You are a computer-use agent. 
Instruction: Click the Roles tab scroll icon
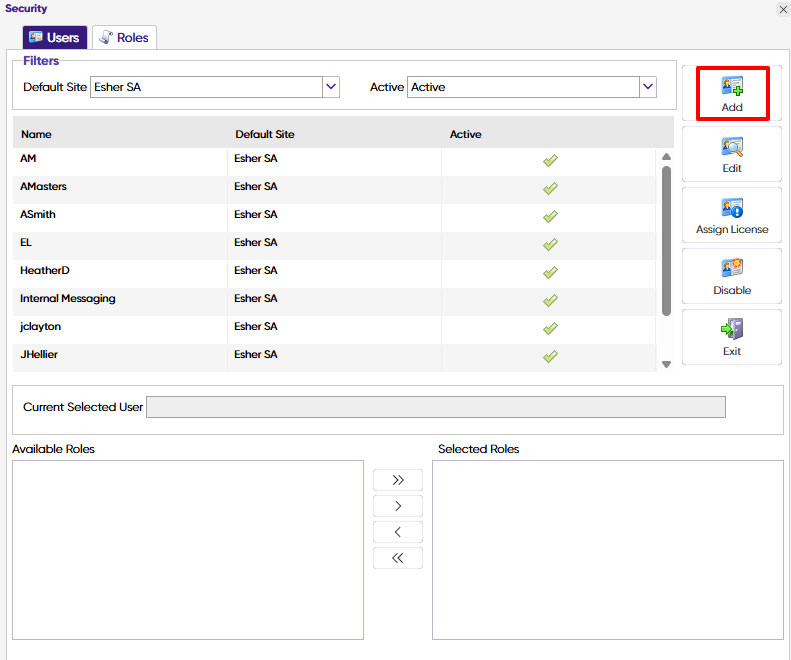click(105, 37)
